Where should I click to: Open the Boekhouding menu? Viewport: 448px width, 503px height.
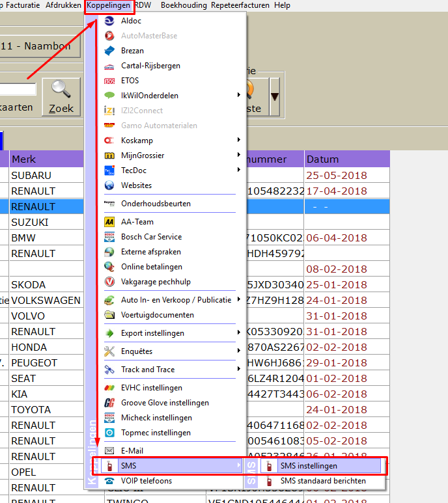[x=184, y=5]
